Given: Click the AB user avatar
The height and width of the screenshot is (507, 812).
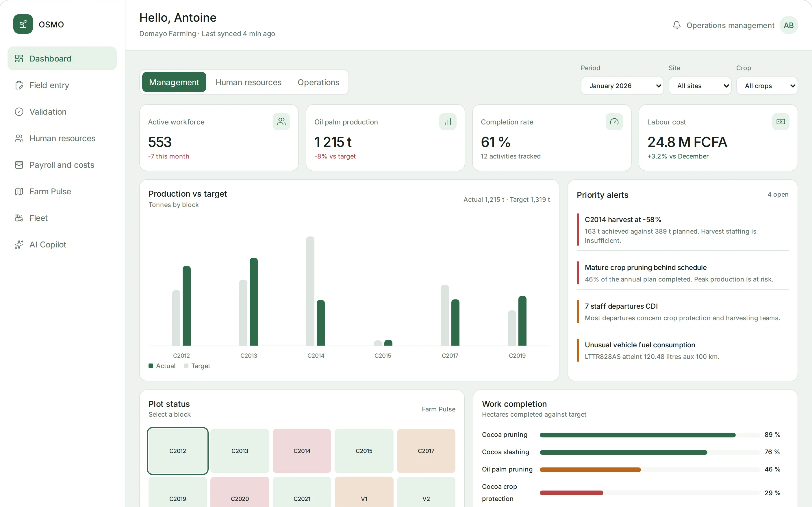Looking at the screenshot, I should pos(789,25).
